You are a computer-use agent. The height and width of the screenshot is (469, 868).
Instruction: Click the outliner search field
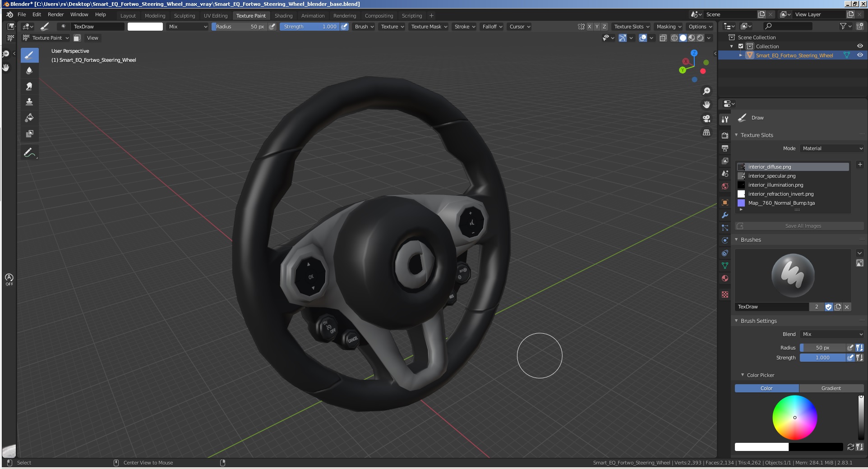tap(787, 26)
